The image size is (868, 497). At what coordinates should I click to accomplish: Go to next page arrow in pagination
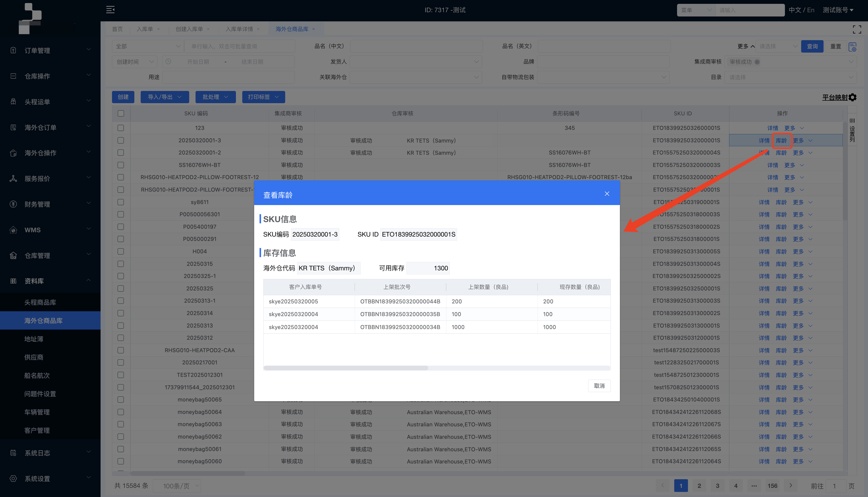791,485
